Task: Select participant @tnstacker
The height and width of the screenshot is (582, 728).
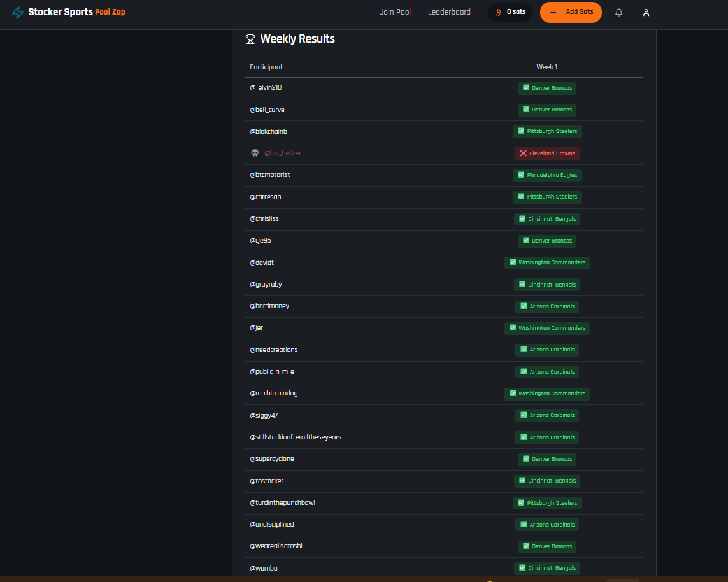Action: [x=266, y=481]
